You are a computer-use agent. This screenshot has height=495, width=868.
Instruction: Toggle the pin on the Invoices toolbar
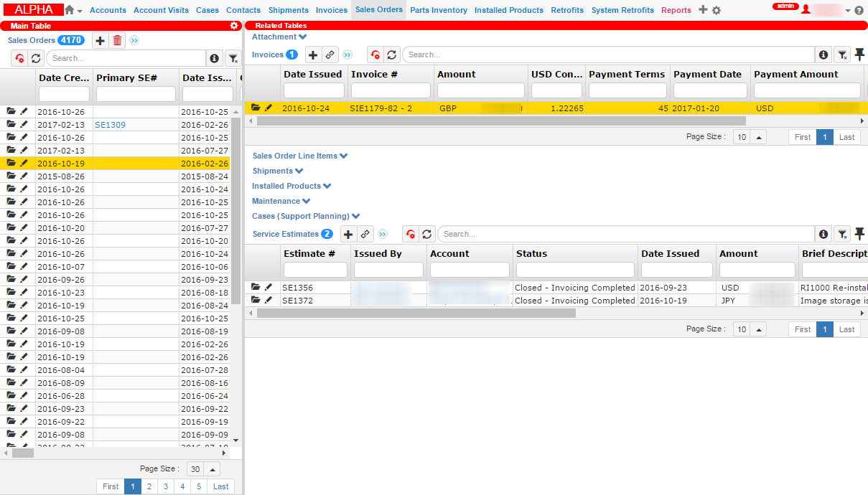pos(859,54)
